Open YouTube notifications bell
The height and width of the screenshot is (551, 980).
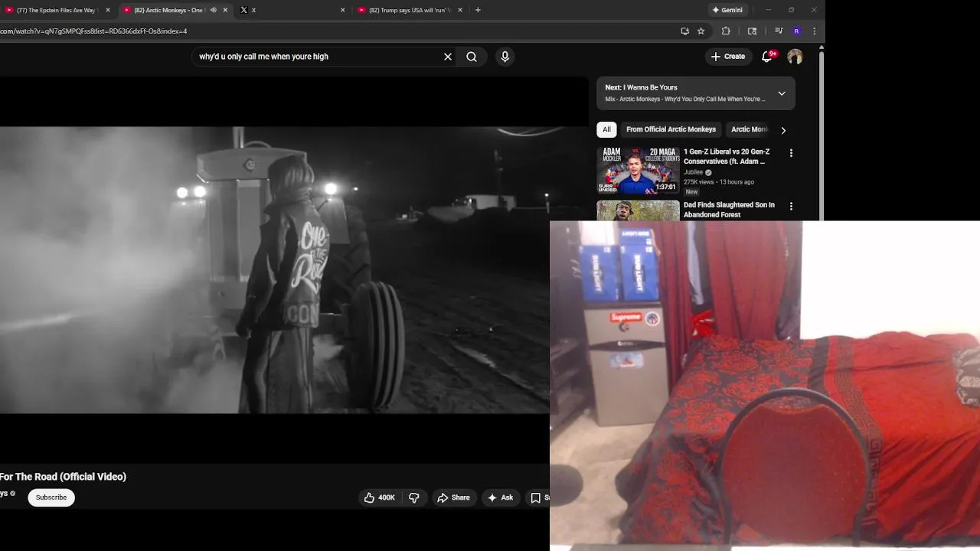pyautogui.click(x=766, y=57)
